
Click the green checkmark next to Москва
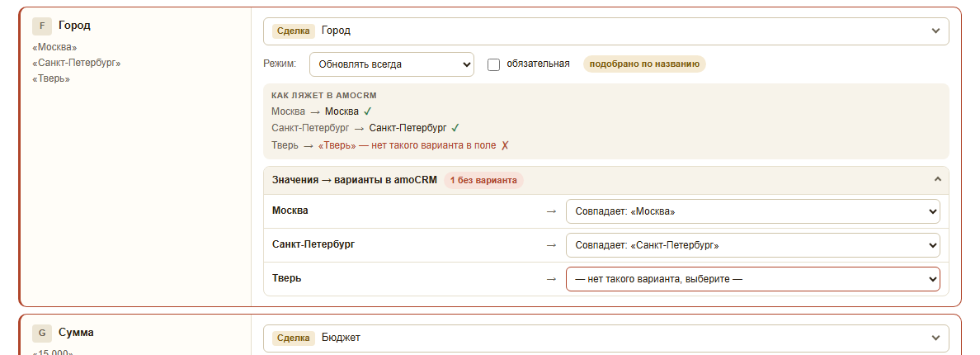368,111
